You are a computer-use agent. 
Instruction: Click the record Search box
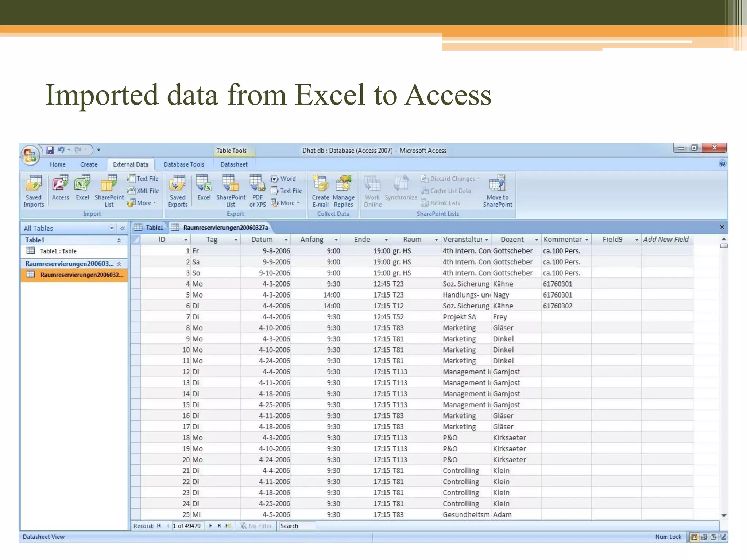[297, 526]
